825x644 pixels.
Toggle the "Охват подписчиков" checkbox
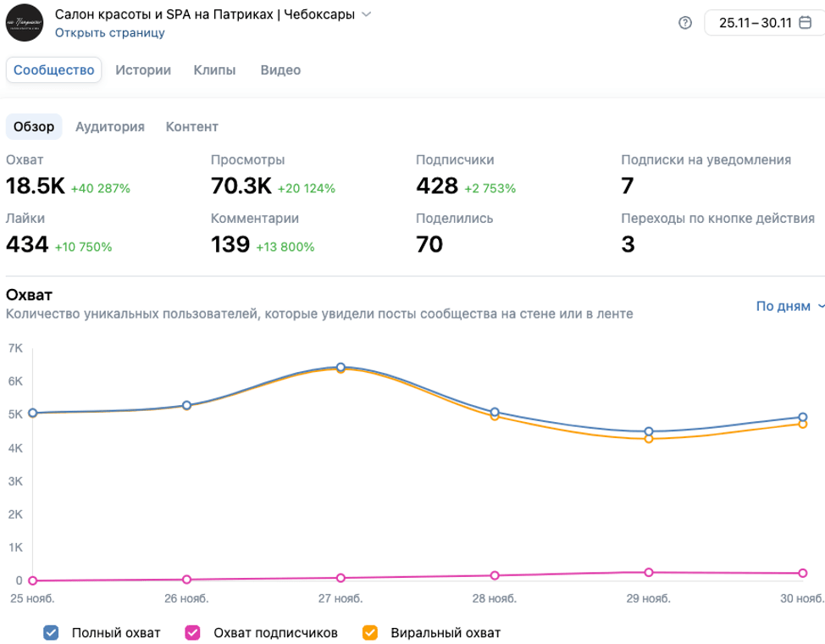tap(192, 632)
